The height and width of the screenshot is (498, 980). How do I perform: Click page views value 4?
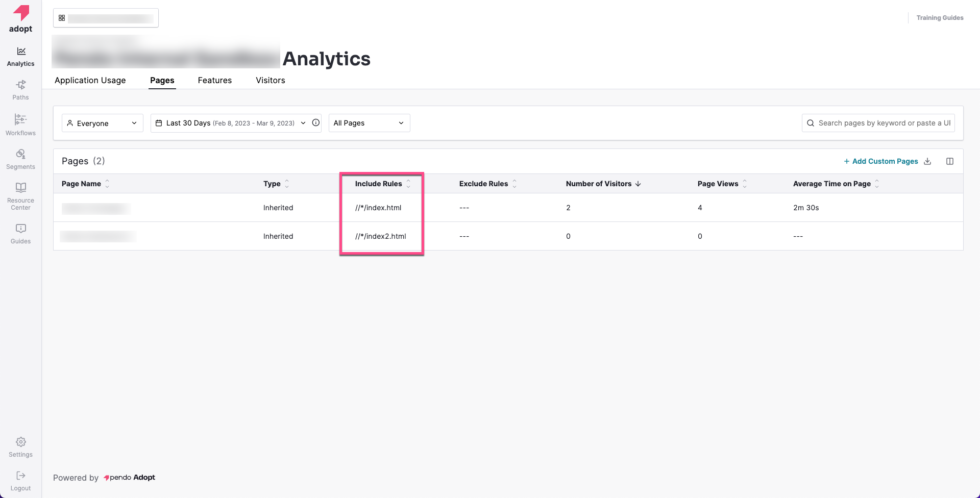point(700,208)
